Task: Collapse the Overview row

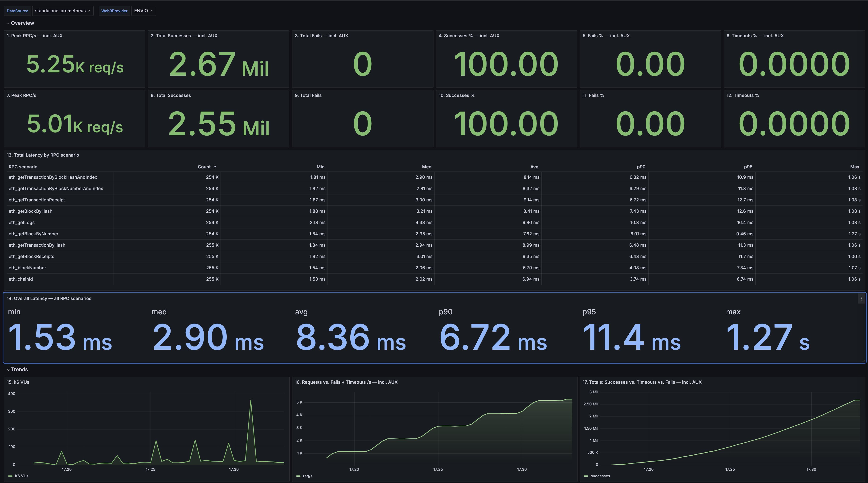Action: point(22,23)
